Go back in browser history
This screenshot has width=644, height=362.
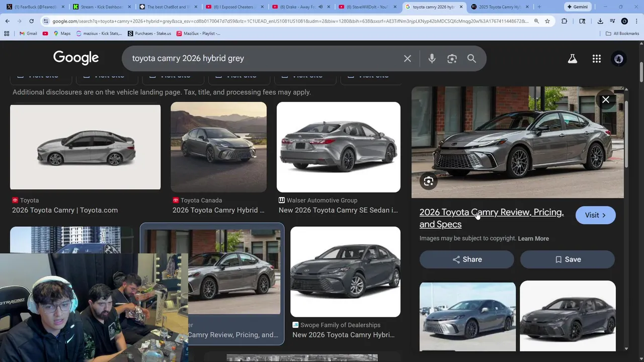pyautogui.click(x=8, y=21)
